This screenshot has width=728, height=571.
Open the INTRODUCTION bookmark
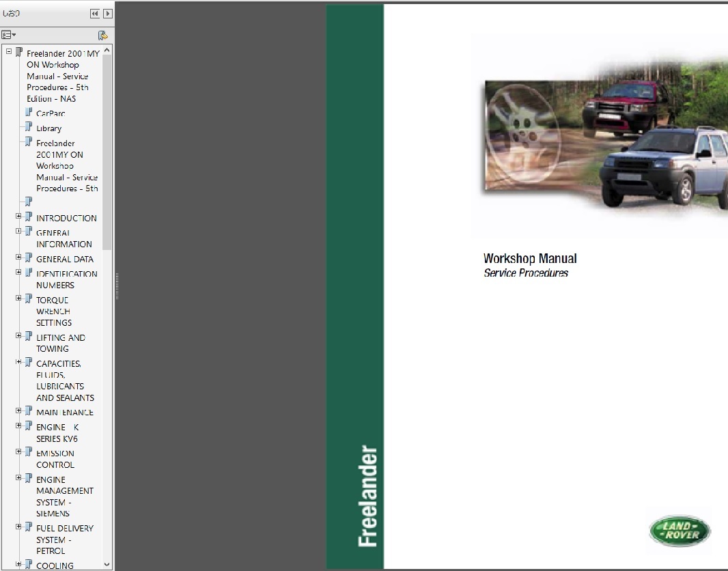pos(66,218)
